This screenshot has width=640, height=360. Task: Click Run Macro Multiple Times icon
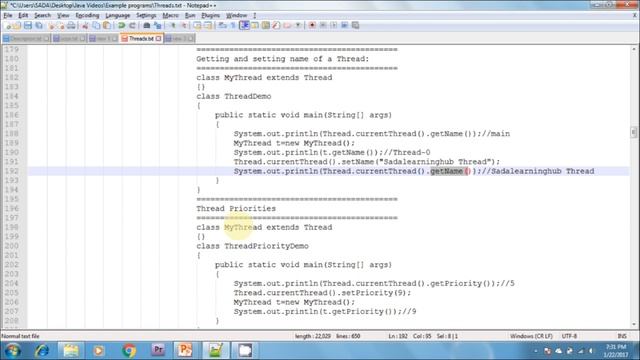[344, 25]
